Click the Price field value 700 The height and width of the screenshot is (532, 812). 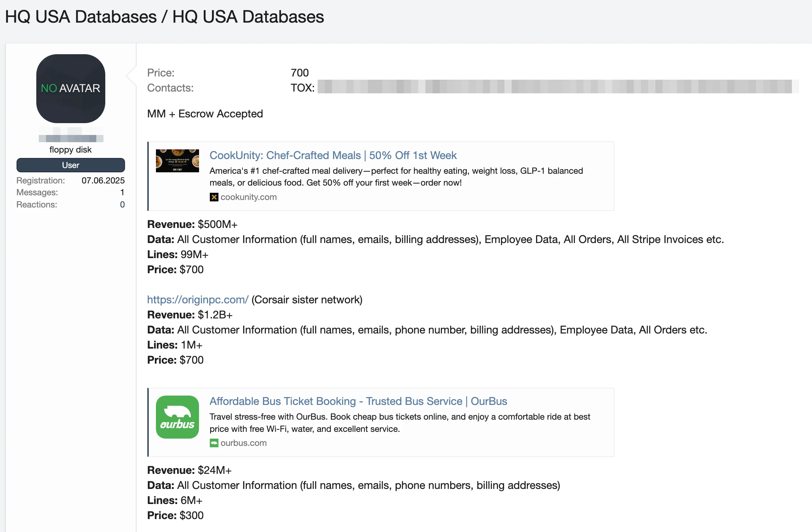pyautogui.click(x=300, y=73)
